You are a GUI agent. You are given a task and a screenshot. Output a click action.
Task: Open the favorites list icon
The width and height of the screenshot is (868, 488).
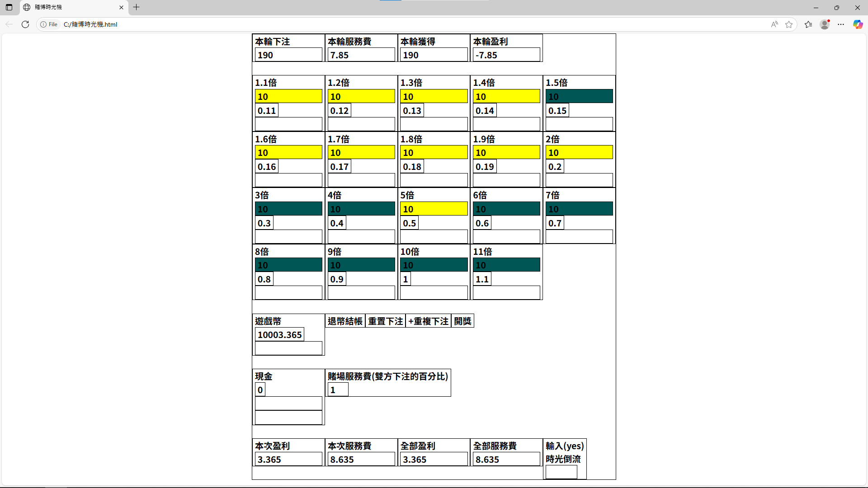pos(808,24)
